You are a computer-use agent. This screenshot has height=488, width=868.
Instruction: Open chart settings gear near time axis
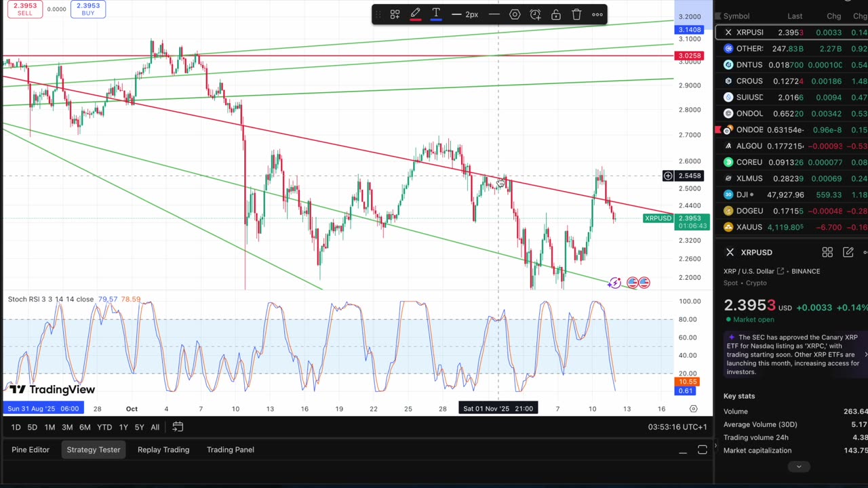(693, 409)
